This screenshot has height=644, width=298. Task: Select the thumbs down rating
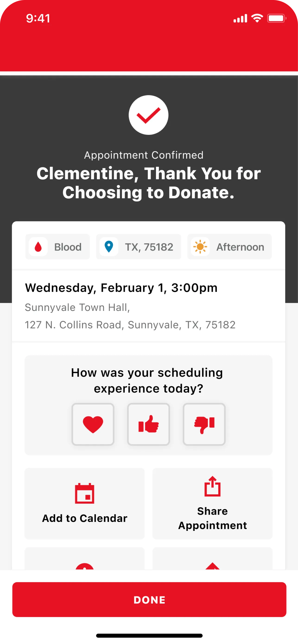(x=204, y=424)
